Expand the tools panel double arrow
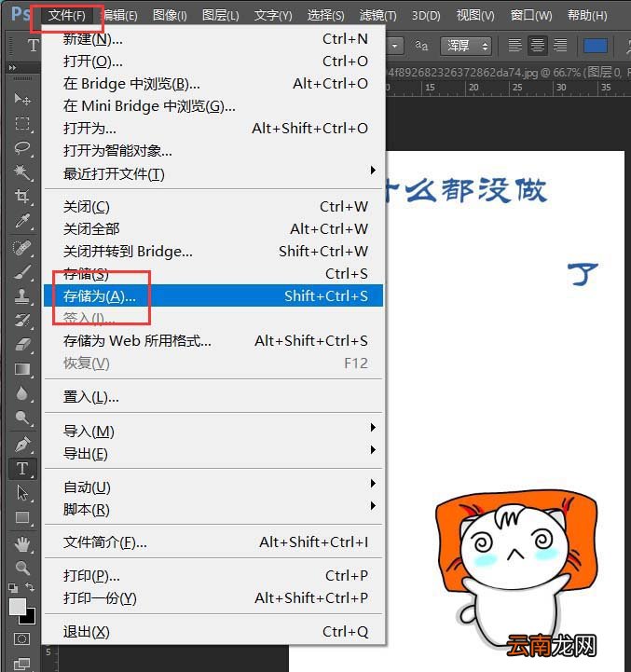Image resolution: width=631 pixels, height=672 pixels. 12,67
